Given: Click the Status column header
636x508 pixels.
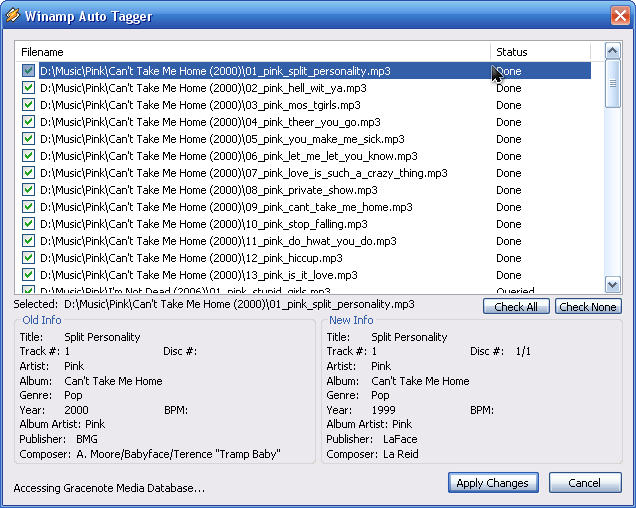Looking at the screenshot, I should pos(540,52).
